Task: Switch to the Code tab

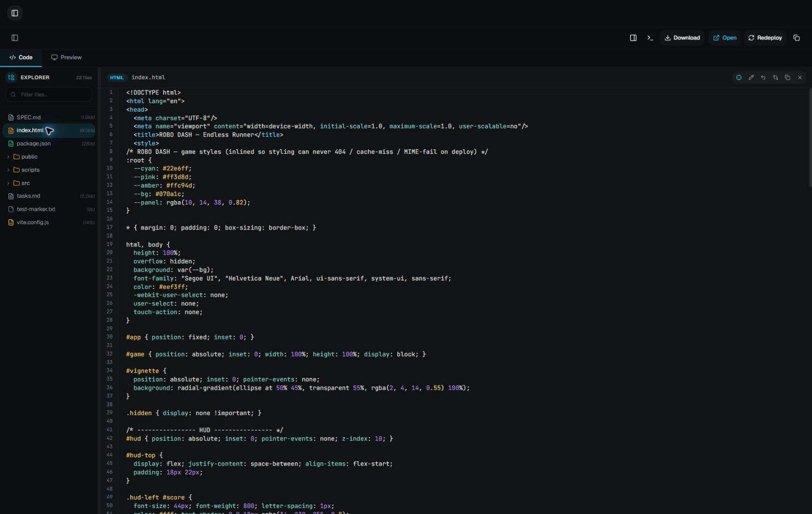Action: (x=21, y=57)
